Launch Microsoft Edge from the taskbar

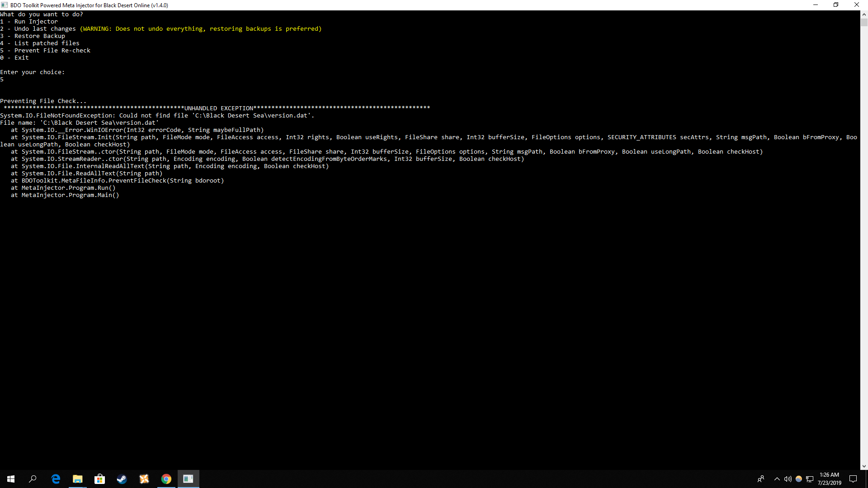coord(56,479)
